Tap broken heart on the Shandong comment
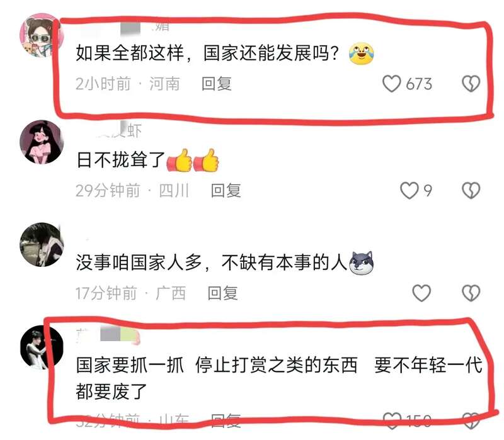The height and width of the screenshot is (440, 504). 471,420
